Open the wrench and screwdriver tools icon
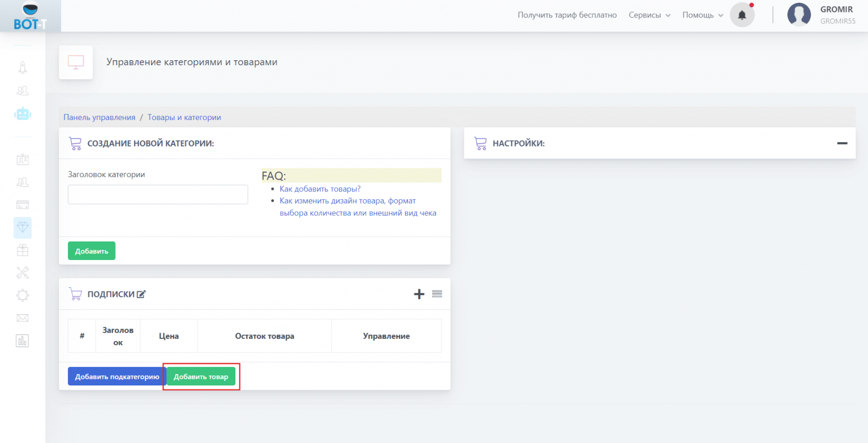Image resolution: width=868 pixels, height=443 pixels. pos(22,273)
